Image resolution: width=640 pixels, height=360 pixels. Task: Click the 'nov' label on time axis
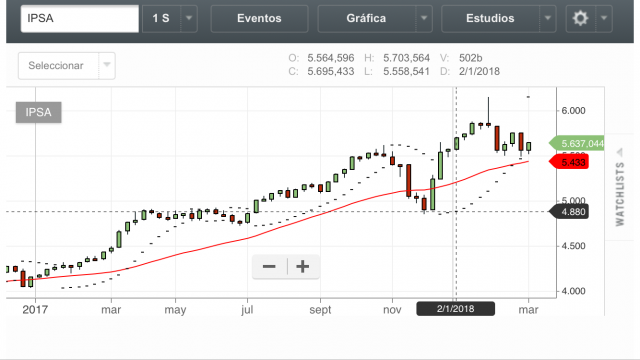(x=392, y=310)
